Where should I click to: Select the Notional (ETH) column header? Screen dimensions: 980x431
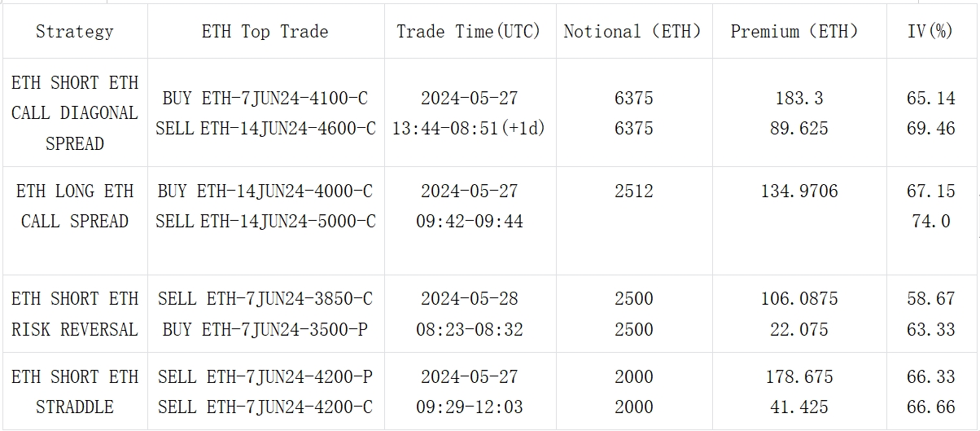pos(633,32)
